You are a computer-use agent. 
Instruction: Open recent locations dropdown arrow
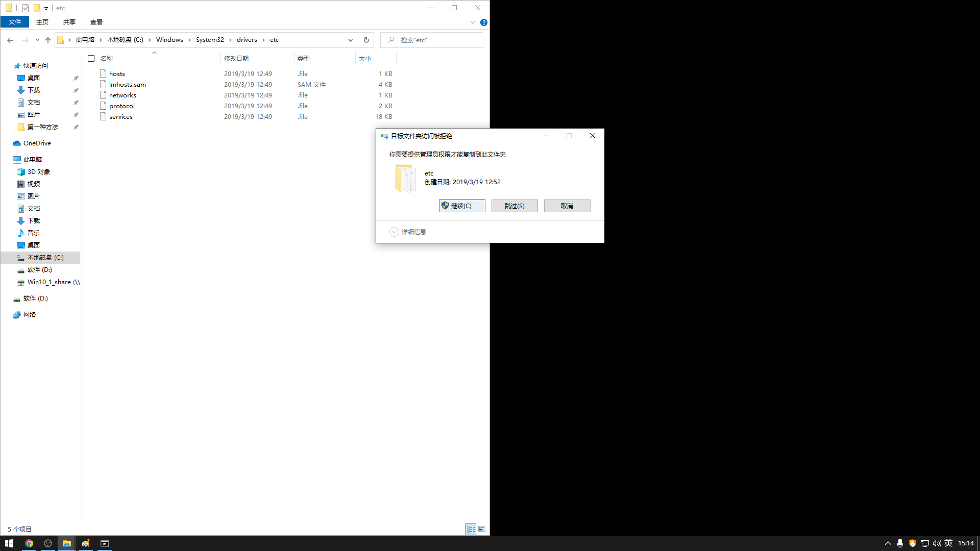(37, 40)
